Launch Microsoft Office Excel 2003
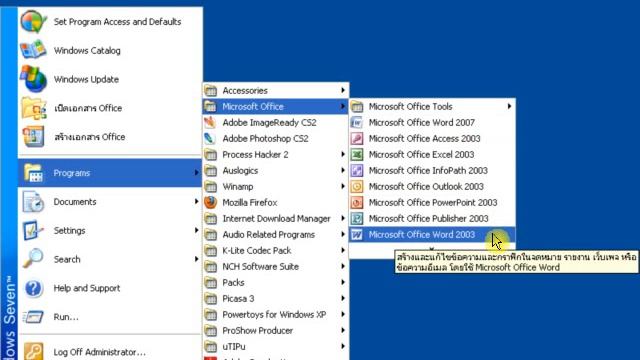The image size is (640, 360). click(432, 154)
